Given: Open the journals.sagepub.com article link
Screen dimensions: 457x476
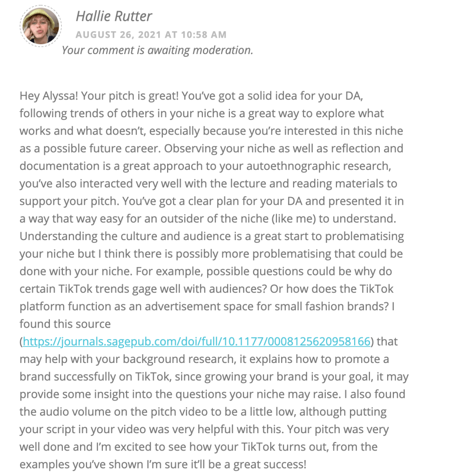Looking at the screenshot, I should click(196, 342).
